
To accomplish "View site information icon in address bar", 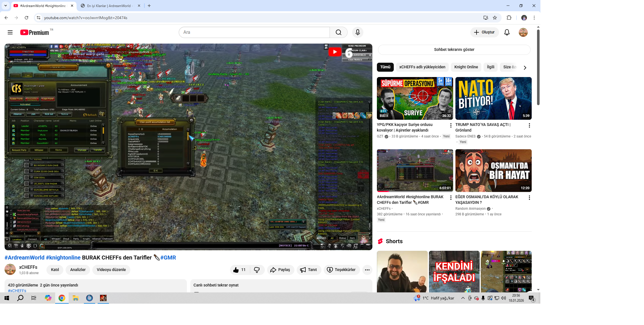I will tap(39, 18).
